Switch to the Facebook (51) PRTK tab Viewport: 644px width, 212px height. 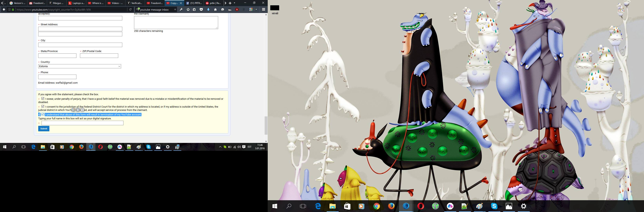[194, 3]
